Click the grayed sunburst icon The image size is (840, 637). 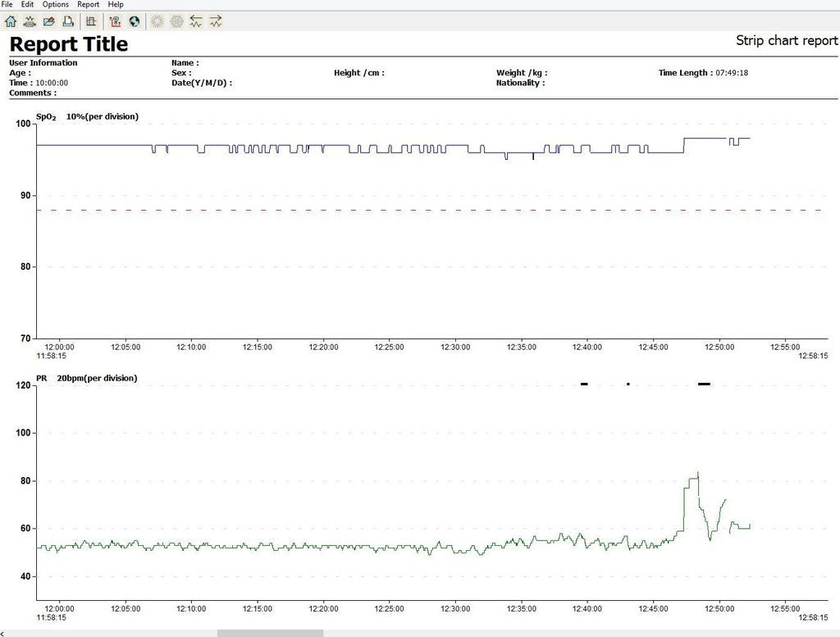click(x=157, y=21)
